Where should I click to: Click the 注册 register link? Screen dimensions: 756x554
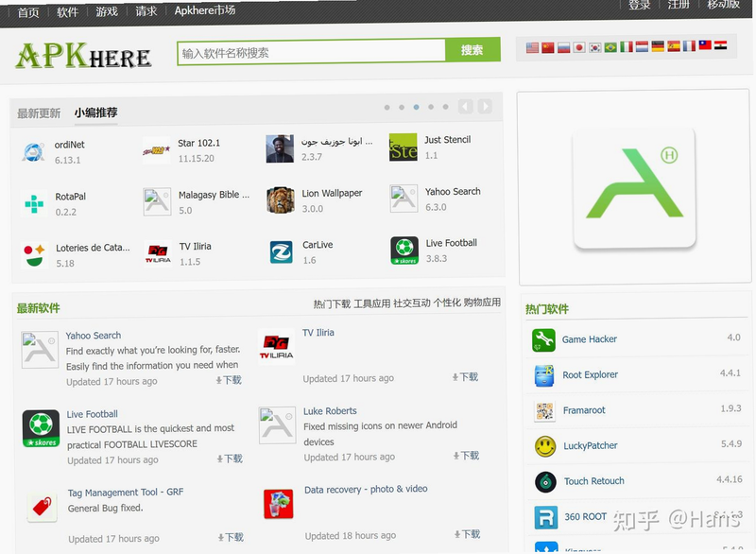coord(679,4)
